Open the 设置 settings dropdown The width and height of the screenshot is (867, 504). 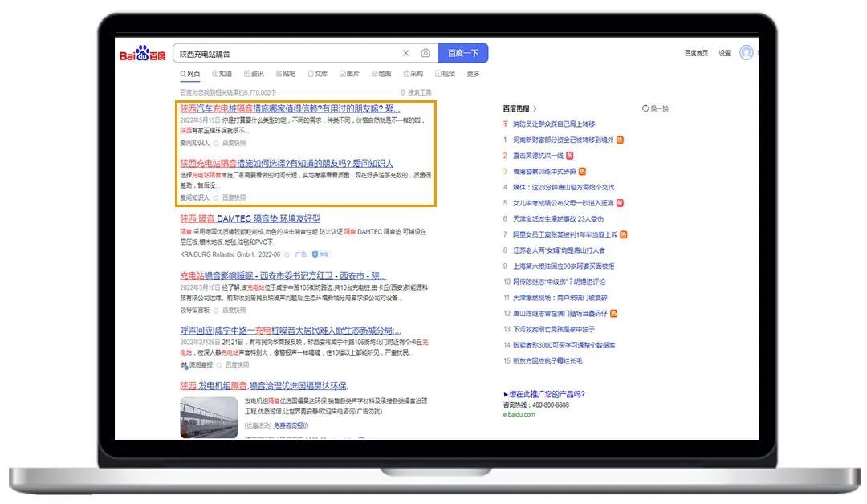click(723, 52)
